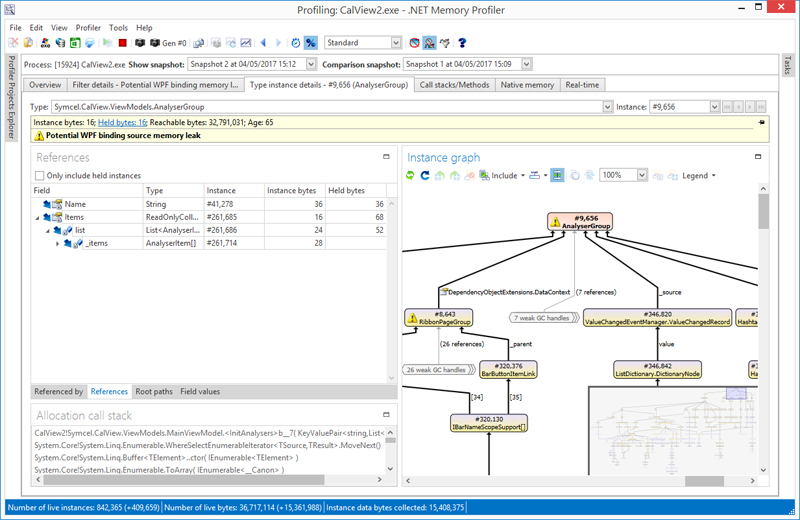The image size is (800, 520).
Task: Open the 100% zoom level combo box
Action: point(642,175)
